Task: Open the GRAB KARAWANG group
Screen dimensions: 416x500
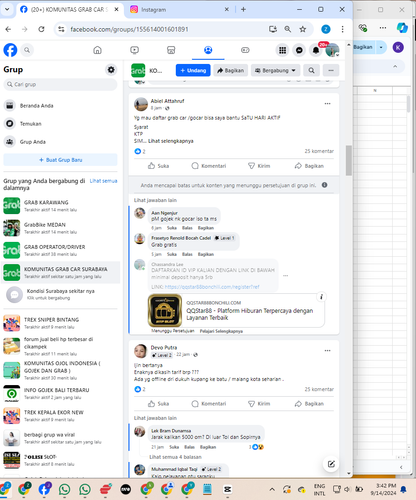Action: [x=60, y=206]
